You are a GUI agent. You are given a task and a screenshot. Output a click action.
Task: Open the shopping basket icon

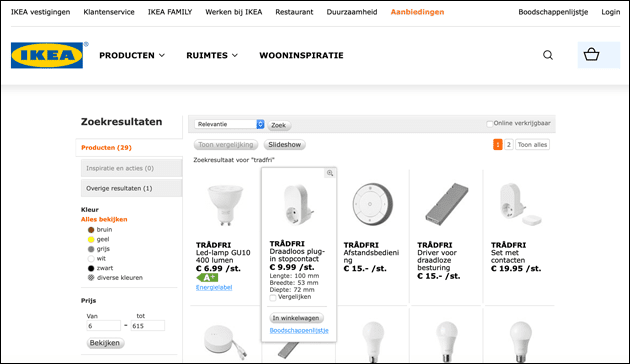(x=591, y=55)
